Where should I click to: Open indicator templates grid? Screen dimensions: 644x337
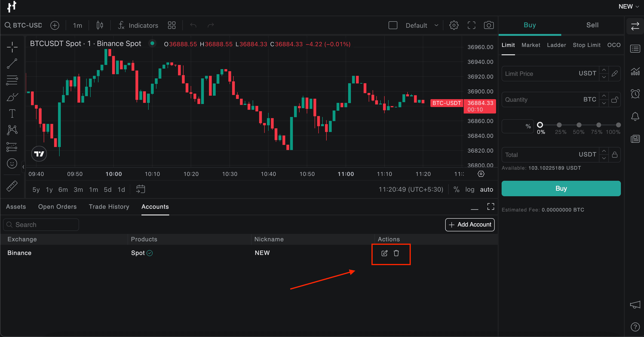pos(172,25)
